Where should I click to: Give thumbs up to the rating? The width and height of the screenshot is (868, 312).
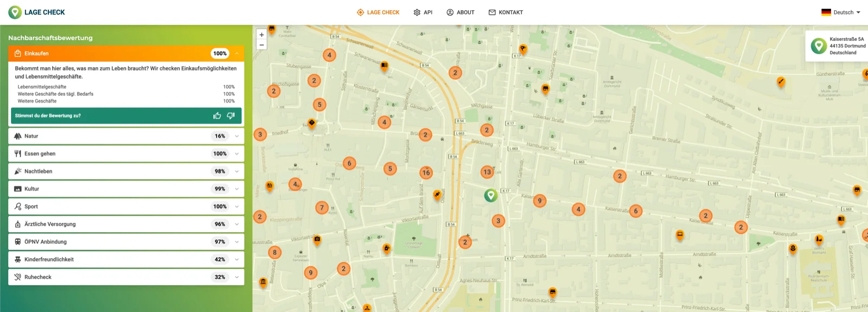click(x=217, y=116)
